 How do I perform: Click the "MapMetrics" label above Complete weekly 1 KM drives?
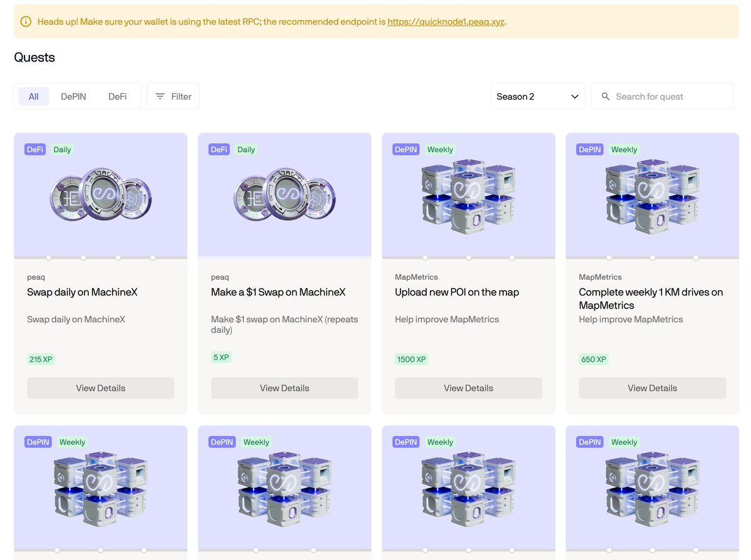click(x=600, y=277)
